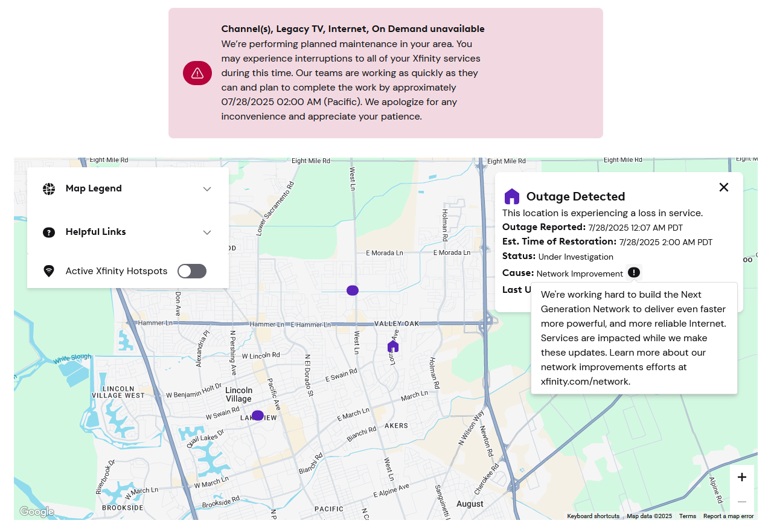Click 'VALLEY OAK' map label
The height and width of the screenshot is (532, 771).
(x=397, y=324)
